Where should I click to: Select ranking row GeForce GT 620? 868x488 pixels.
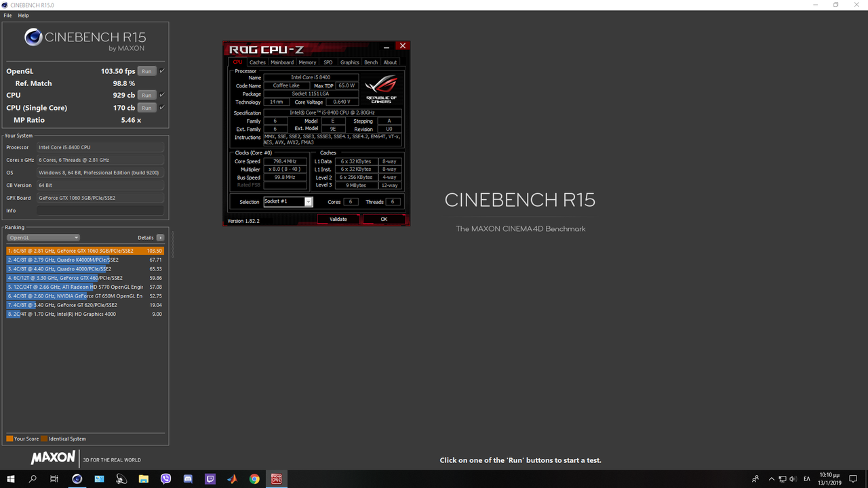click(x=85, y=305)
